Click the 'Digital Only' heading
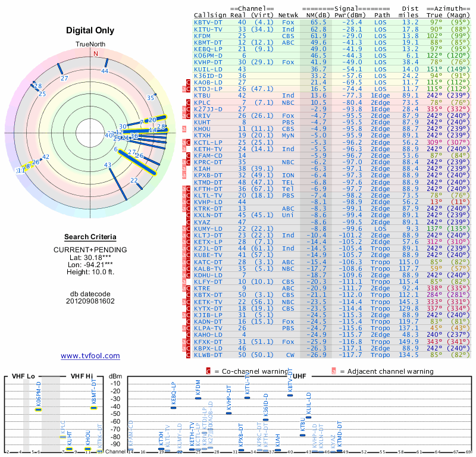 90,30
